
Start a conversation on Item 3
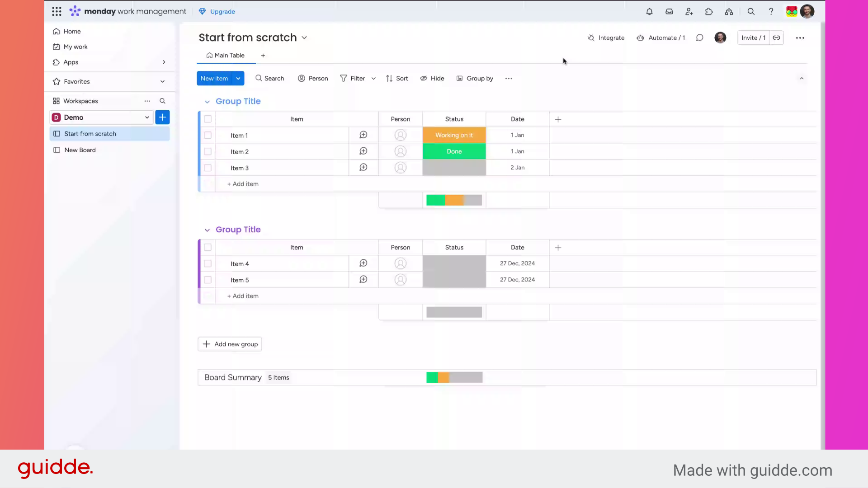pos(363,168)
